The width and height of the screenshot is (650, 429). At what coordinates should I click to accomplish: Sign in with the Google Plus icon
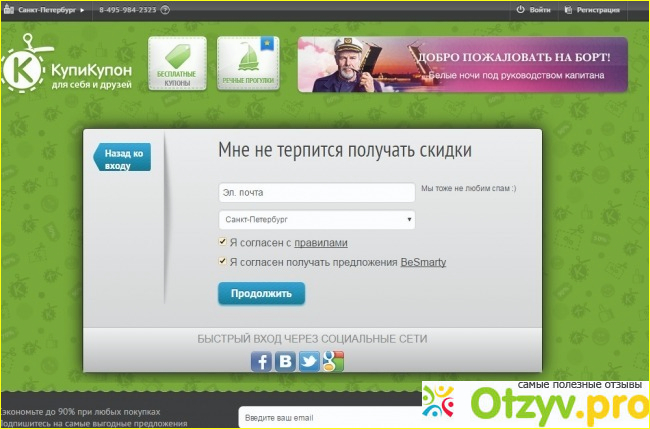pos(333,362)
